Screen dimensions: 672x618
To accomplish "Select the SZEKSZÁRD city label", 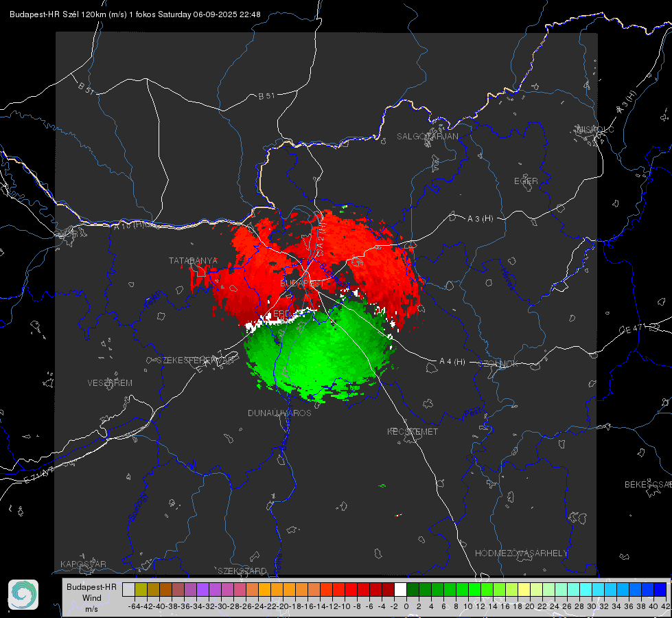I will 242,571.
